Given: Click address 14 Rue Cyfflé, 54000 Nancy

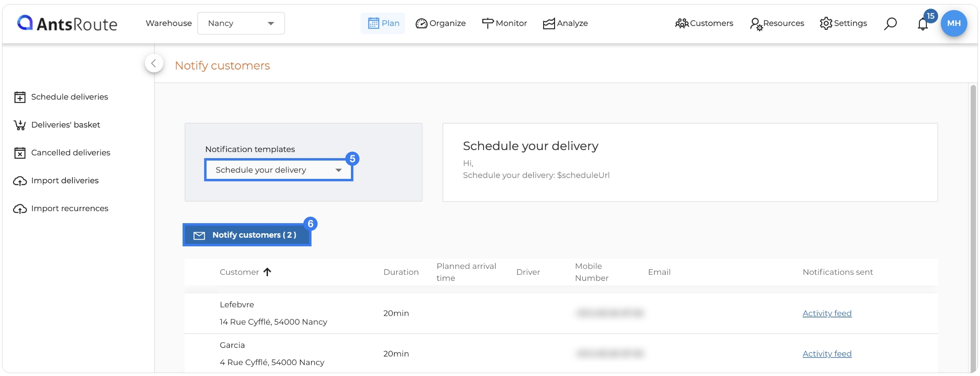Looking at the screenshot, I should 273,322.
